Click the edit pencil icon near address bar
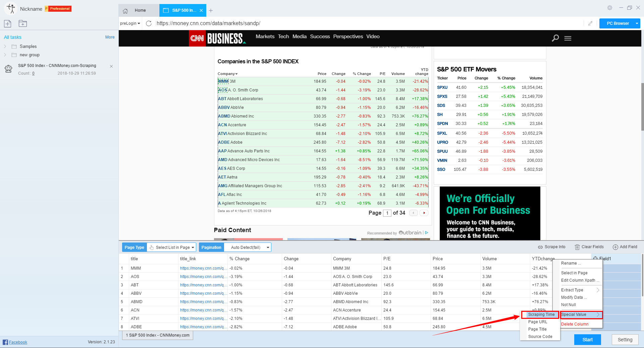Screen dimensions: 644x348 tap(590, 23)
